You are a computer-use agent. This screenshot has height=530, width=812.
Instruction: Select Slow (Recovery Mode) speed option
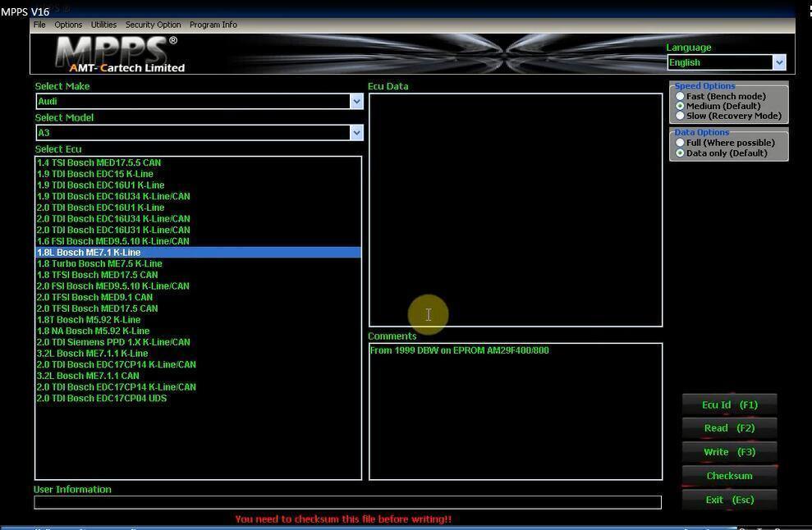tap(680, 116)
